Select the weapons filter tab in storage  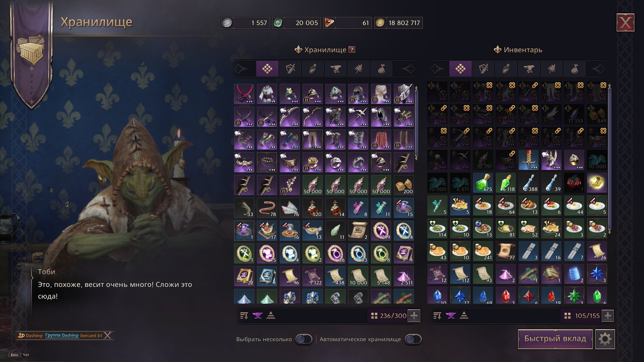290,69
